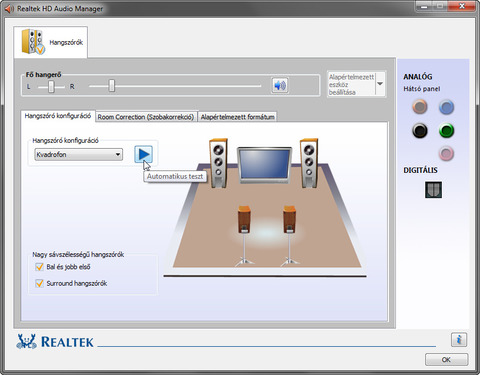Viewport: 480px width, 375px height.
Task: Click the L/R balance slider handle
Action: [x=51, y=86]
